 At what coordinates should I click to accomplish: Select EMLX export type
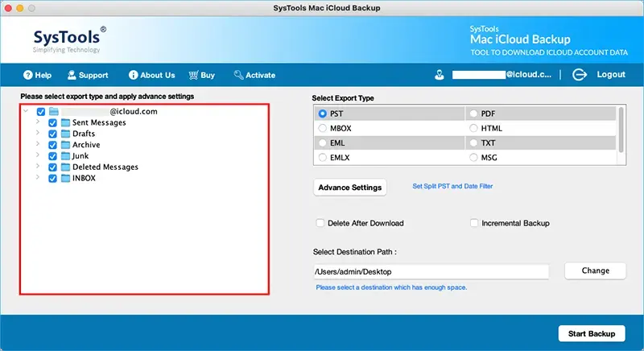coord(323,157)
